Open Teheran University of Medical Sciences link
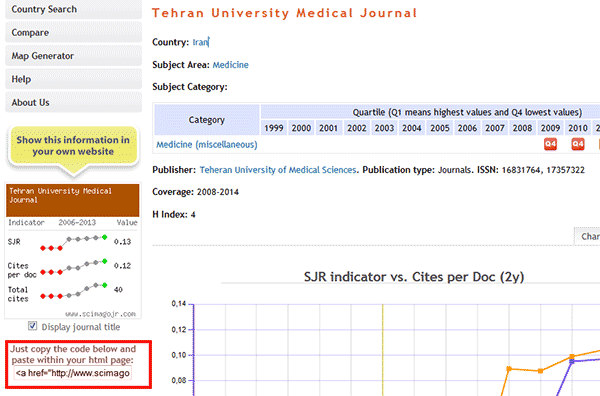The image size is (600, 396). (278, 170)
